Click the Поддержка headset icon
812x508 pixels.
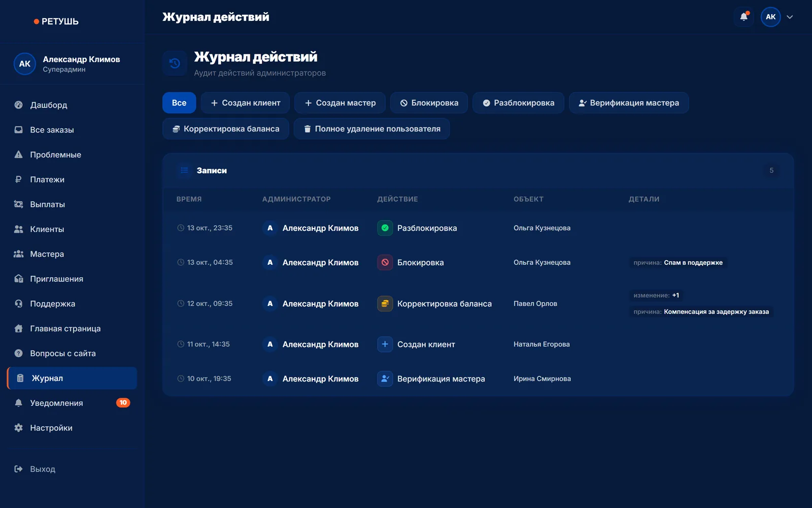pos(19,304)
